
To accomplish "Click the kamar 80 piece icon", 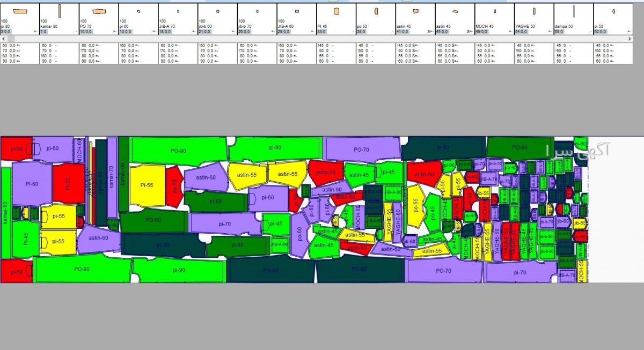I will 59,11.
